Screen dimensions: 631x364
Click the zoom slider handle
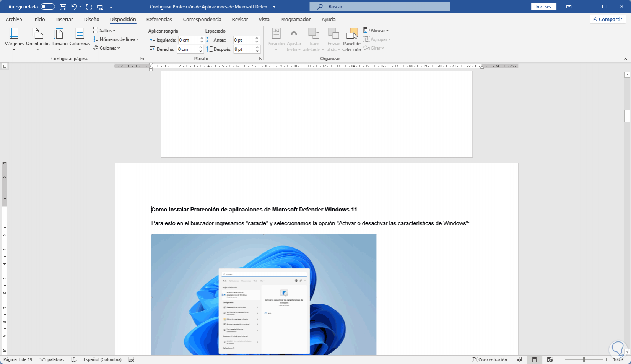point(584,359)
